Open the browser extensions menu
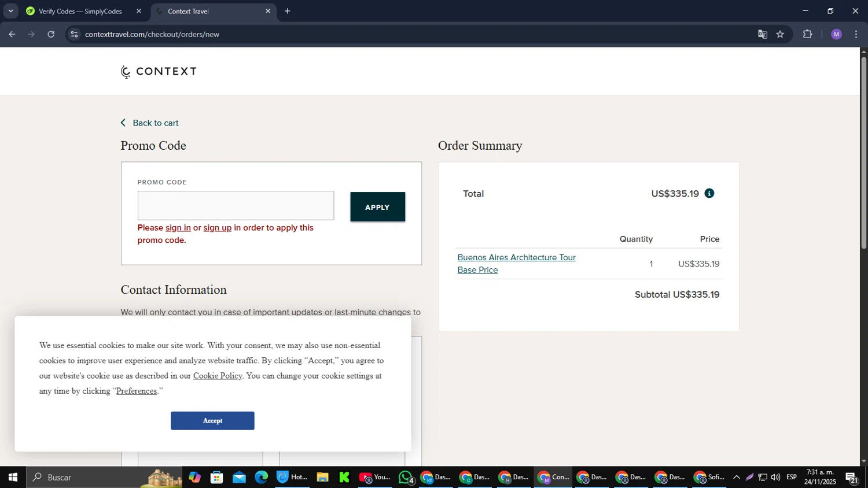This screenshot has height=488, width=868. (808, 34)
